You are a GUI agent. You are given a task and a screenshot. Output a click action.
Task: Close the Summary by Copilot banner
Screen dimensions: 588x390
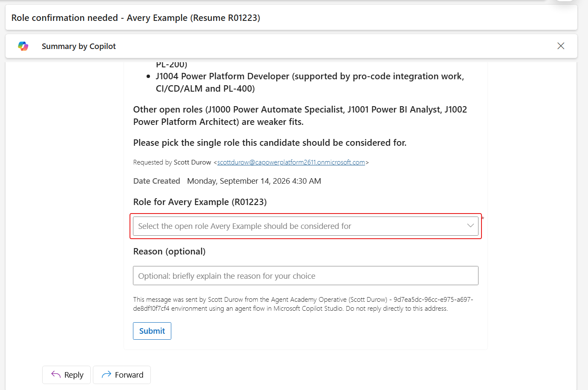pyautogui.click(x=561, y=46)
